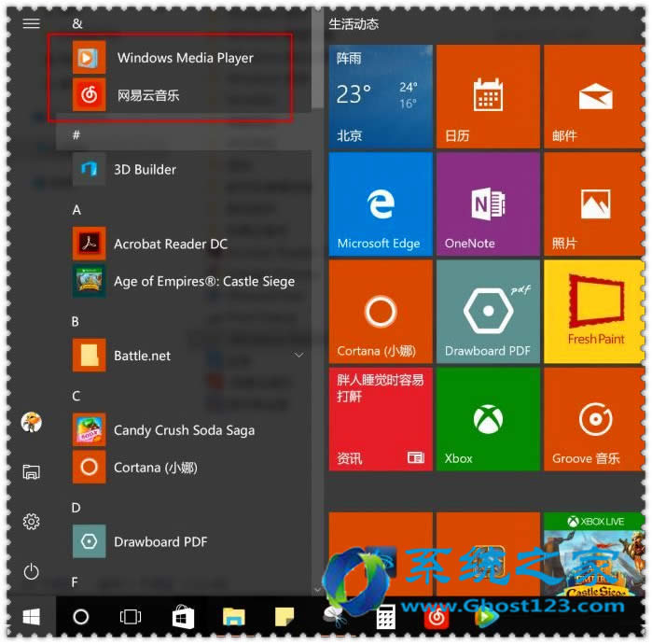Launch Acrobat Reader DC

pyautogui.click(x=170, y=244)
